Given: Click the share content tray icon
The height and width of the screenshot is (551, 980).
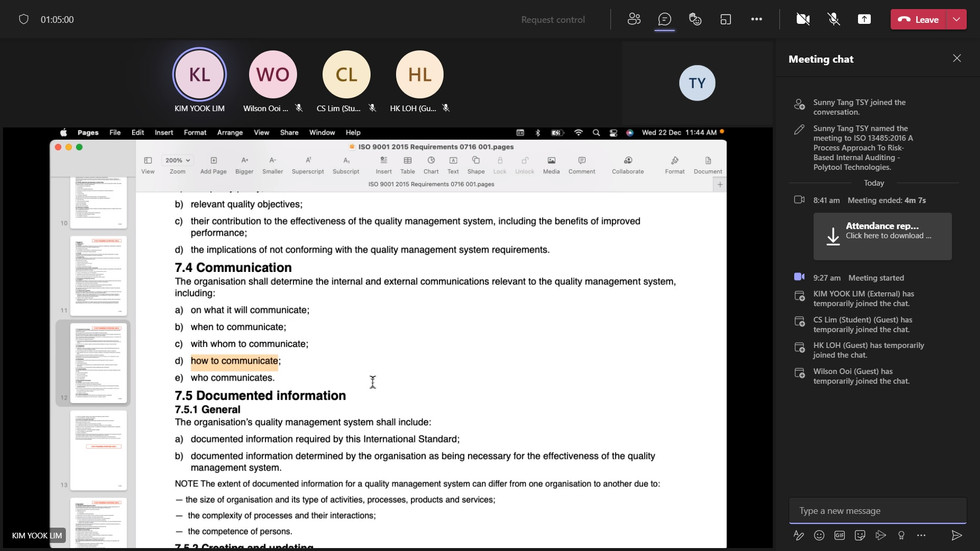Looking at the screenshot, I should click(x=864, y=19).
